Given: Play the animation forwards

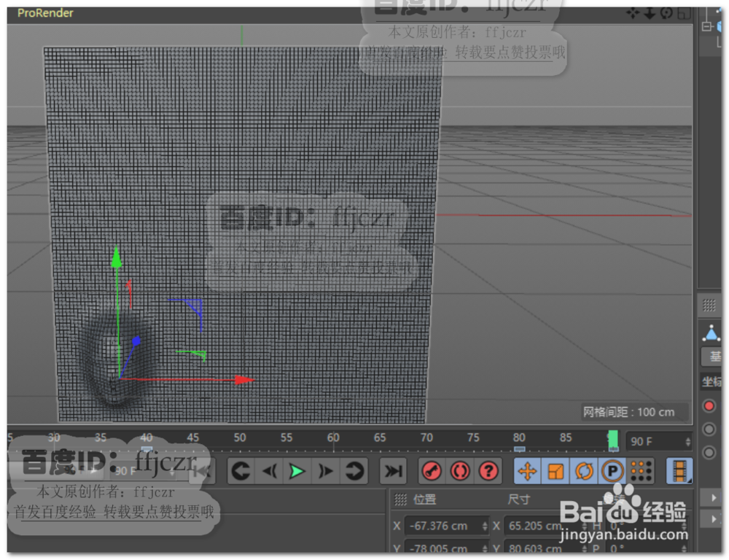Looking at the screenshot, I should [297, 471].
